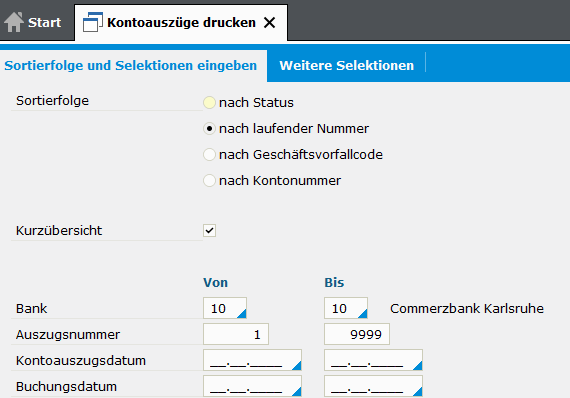Viewport: 570px width, 398px height.
Task: Select nach laufender Nummer sort option
Action: pyautogui.click(x=209, y=129)
